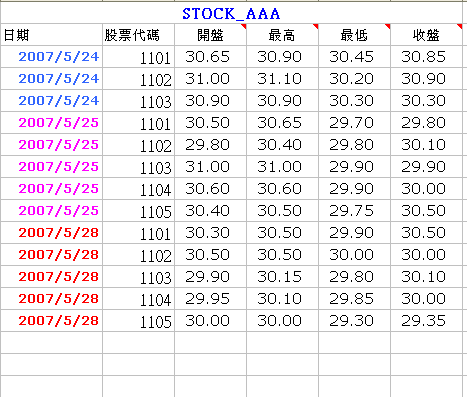
Task: Click closing price 29.35 in last row
Action: (426, 321)
